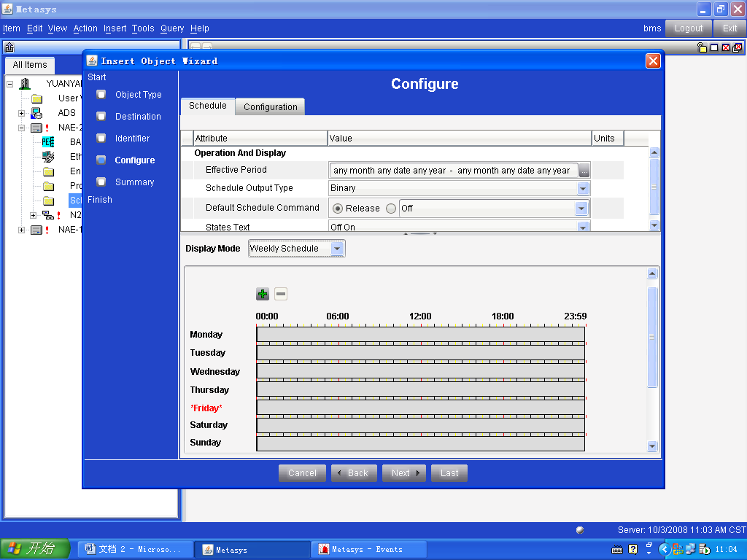Select the Release radio button
The width and height of the screenshot is (747, 560).
tap(338, 209)
